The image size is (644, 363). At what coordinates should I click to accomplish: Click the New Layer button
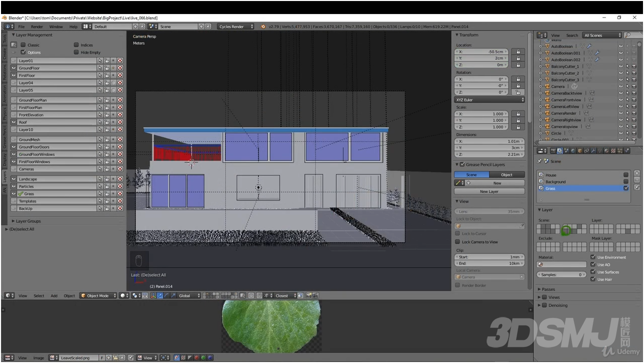[x=490, y=192]
